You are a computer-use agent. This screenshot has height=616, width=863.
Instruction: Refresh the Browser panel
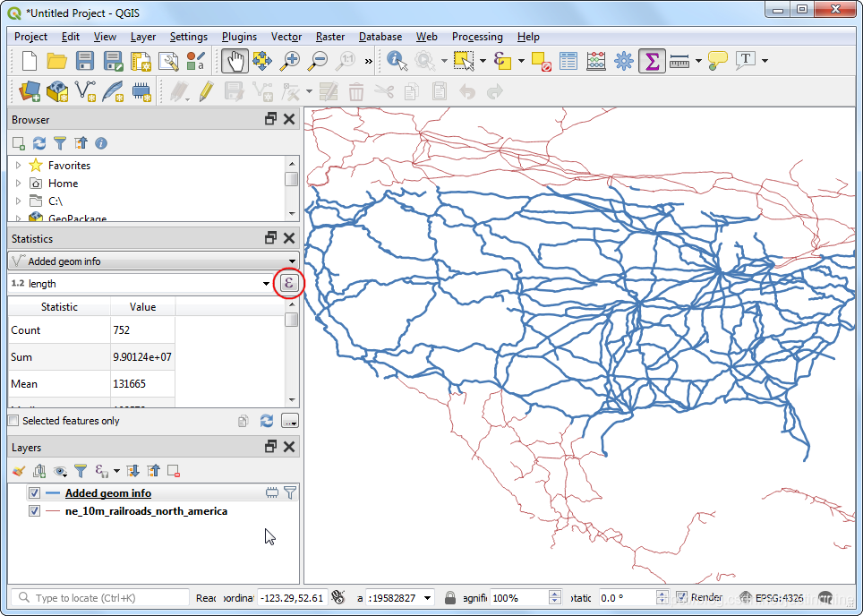(39, 143)
